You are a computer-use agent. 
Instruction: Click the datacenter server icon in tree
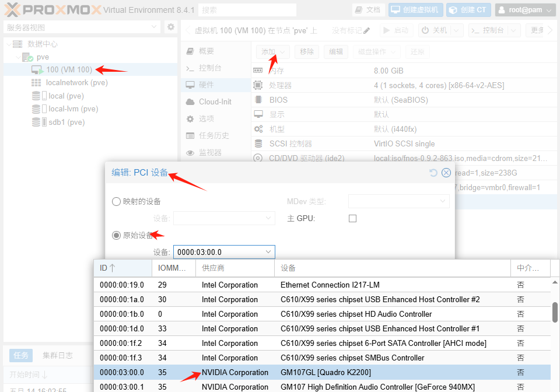click(17, 44)
